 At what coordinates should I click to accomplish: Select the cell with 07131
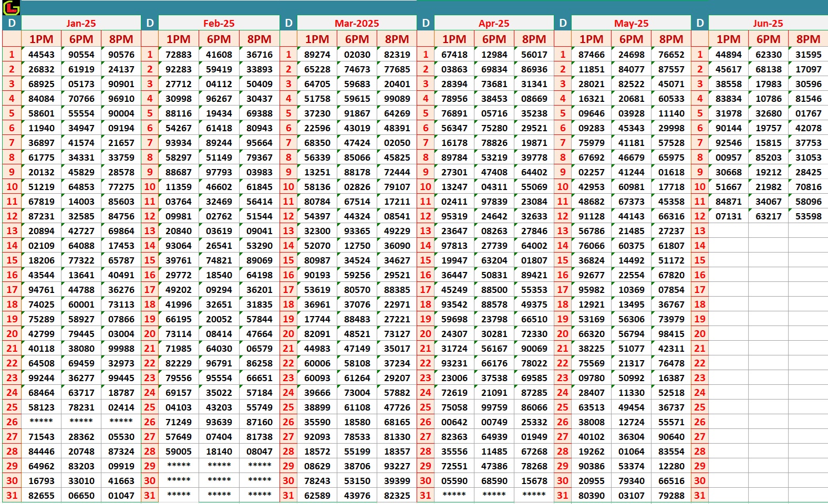coord(729,216)
